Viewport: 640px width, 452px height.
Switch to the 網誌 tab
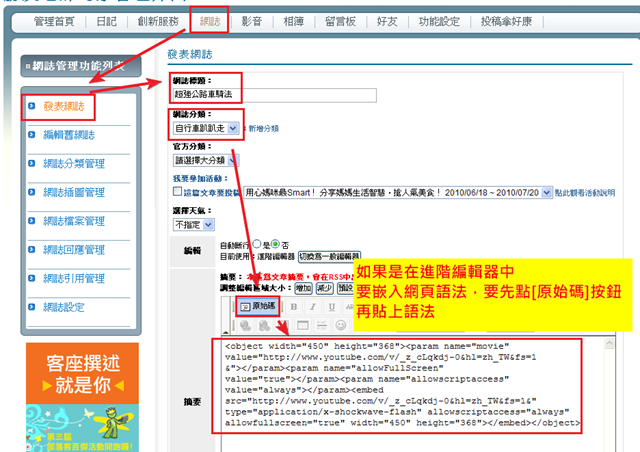(210, 22)
